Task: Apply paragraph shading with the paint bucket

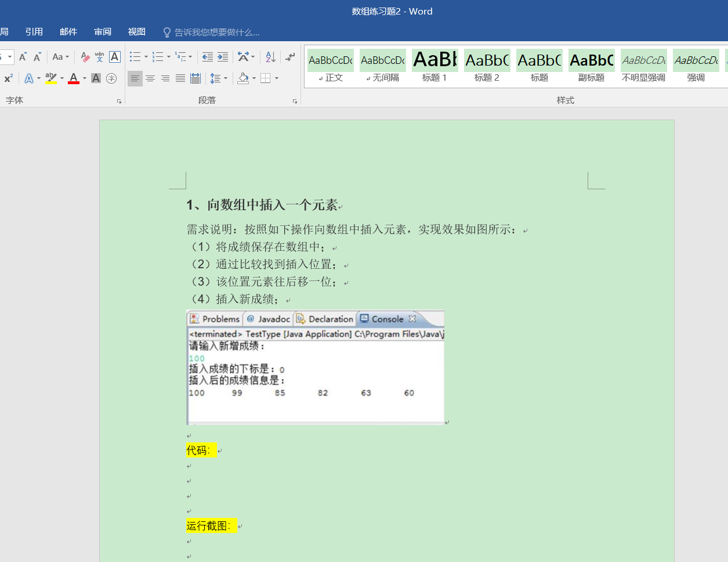Action: (244, 78)
